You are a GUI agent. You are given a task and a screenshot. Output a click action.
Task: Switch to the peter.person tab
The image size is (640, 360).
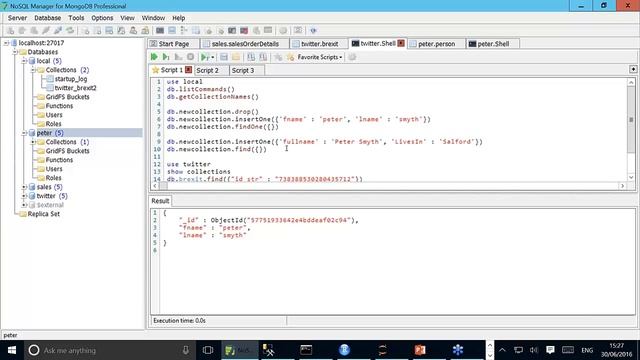(x=436, y=44)
